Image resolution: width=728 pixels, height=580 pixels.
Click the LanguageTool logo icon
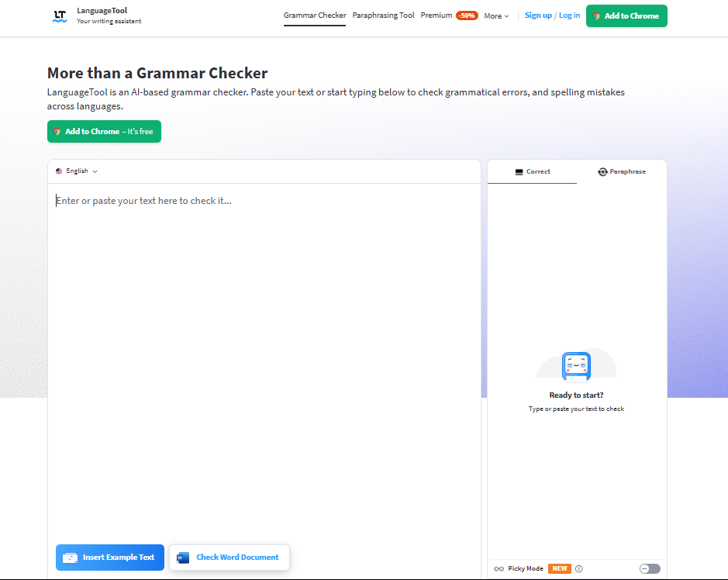[x=60, y=16]
